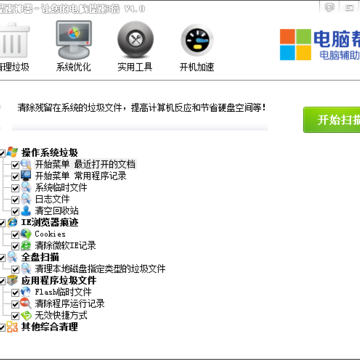Select 开始菜单 最近打开的文档 item
Image resolution: width=360 pixels, height=360 pixels.
pyautogui.click(x=85, y=164)
